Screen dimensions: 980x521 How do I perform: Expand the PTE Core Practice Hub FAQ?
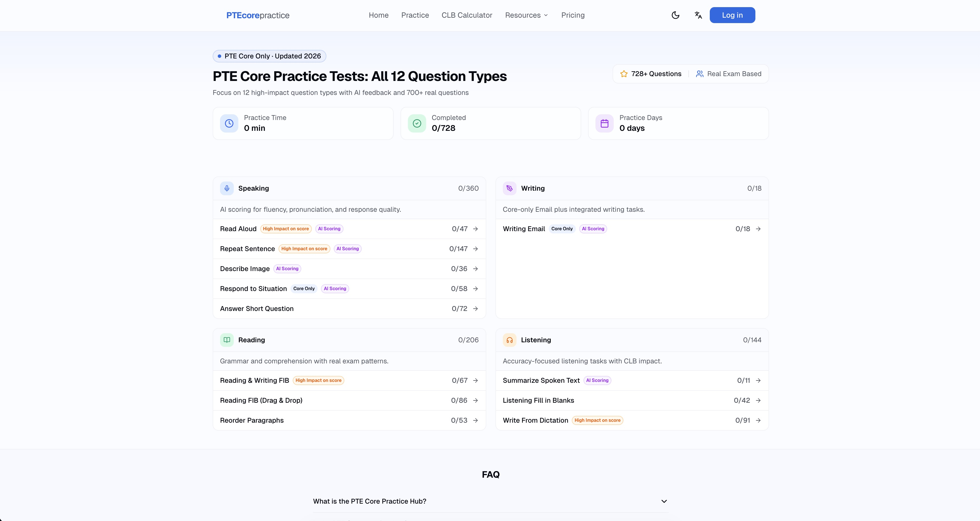(490, 501)
